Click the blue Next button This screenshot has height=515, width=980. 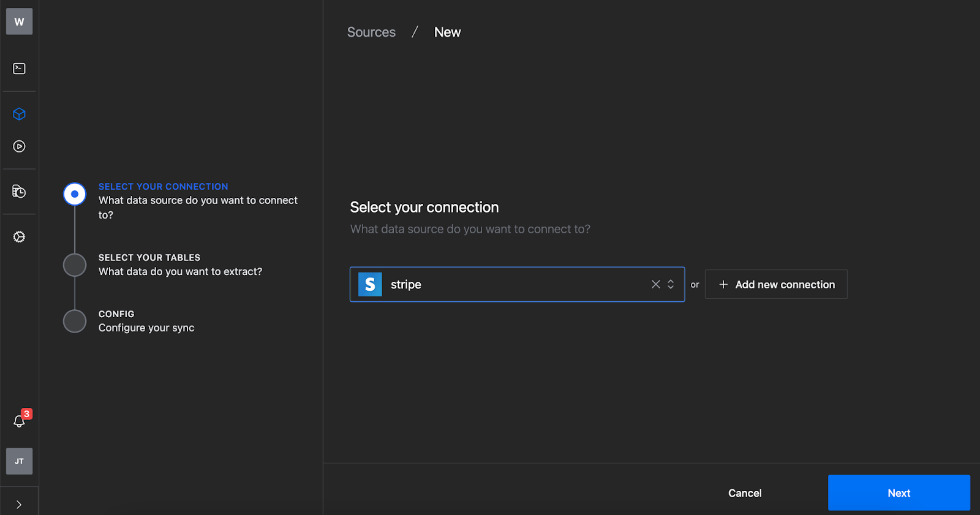(899, 493)
